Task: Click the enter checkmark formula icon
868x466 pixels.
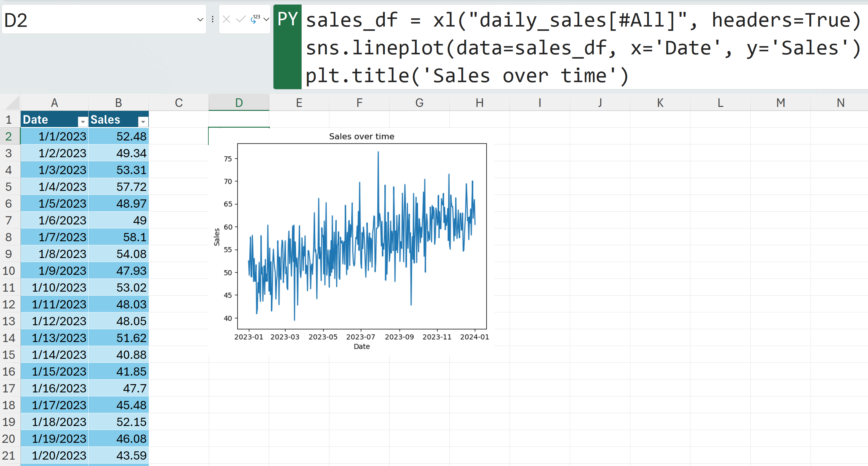Action: [x=240, y=20]
